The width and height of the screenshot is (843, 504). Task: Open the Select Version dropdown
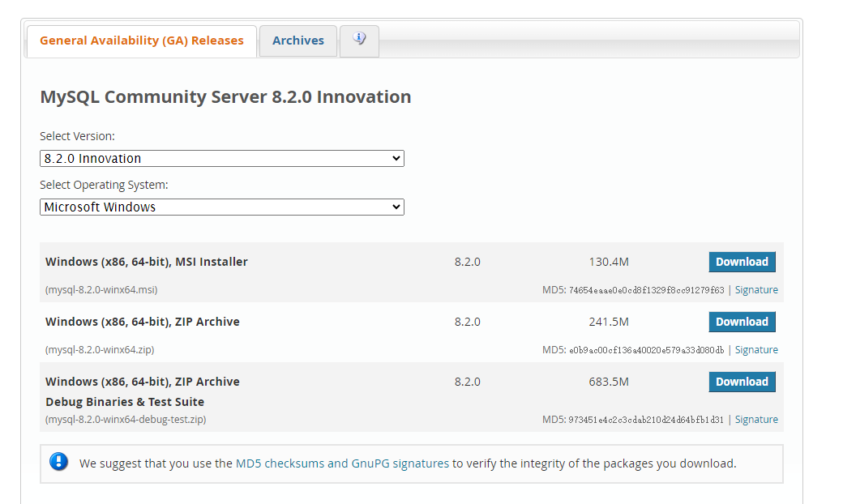pos(221,159)
